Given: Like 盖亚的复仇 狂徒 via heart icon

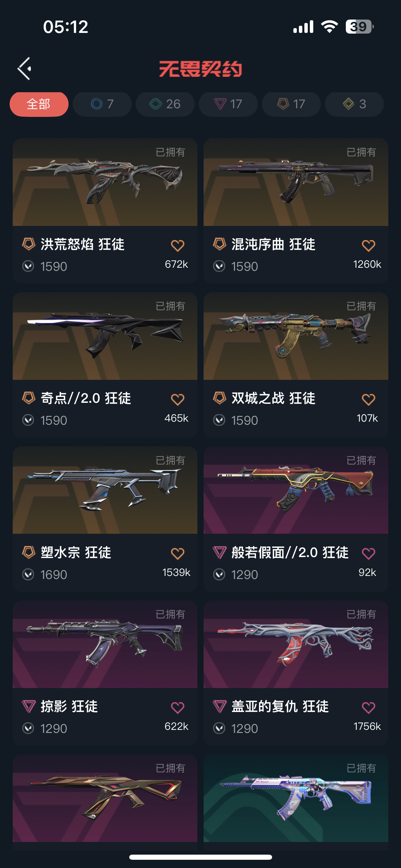Looking at the screenshot, I should 368,707.
